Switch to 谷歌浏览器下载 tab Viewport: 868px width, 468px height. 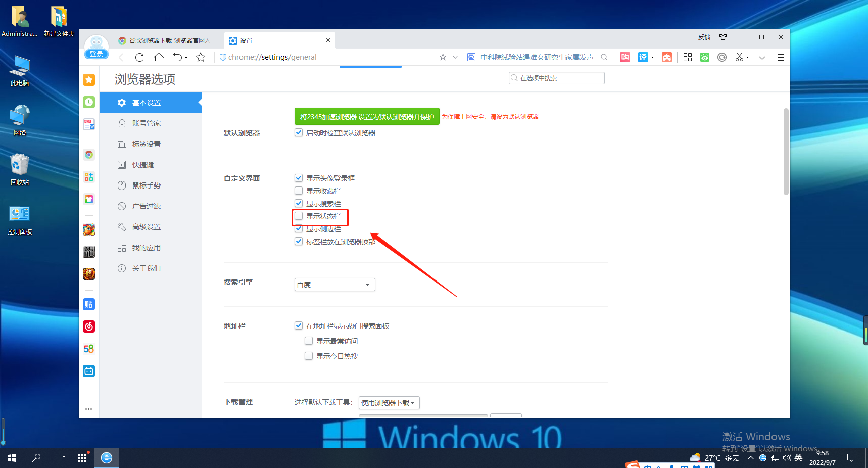168,40
